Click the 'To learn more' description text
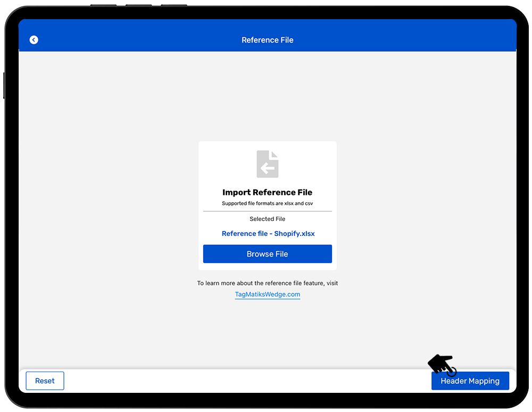 268,283
